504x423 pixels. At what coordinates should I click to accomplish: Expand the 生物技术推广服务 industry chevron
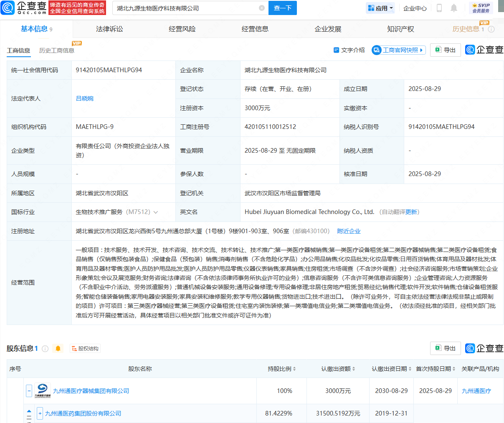[156, 212]
